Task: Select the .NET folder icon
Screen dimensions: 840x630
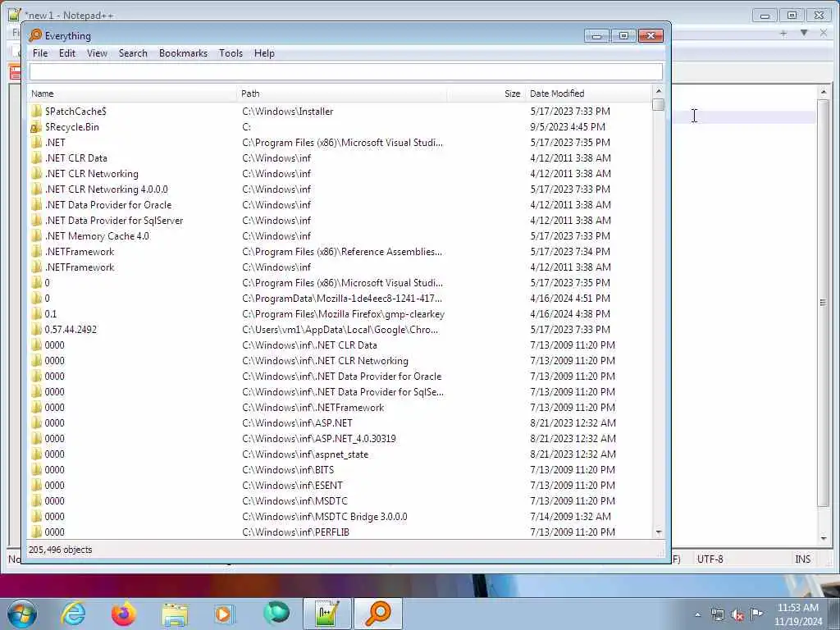Action: point(36,143)
